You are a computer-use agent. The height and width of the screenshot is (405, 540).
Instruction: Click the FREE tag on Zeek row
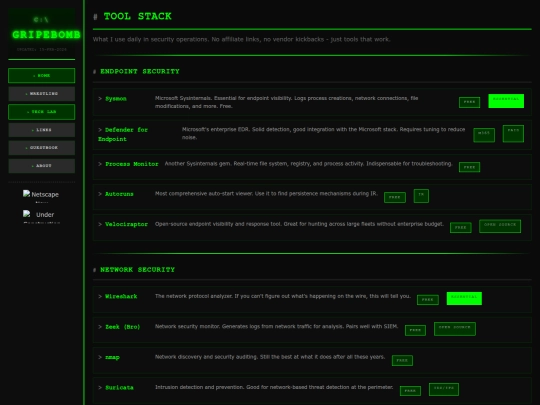click(x=415, y=330)
